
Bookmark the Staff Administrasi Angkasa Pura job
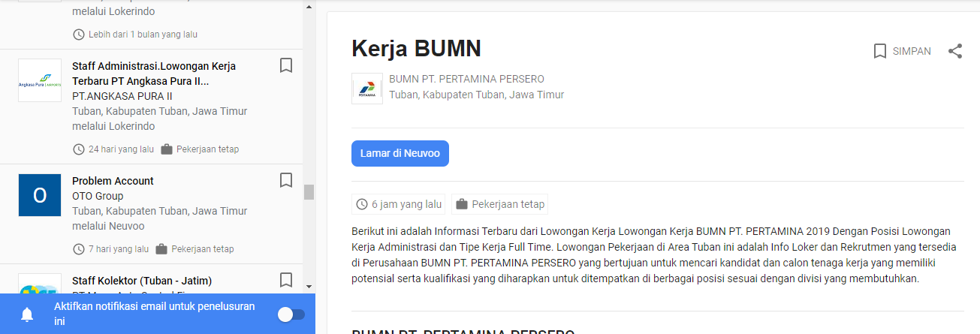pos(285,66)
